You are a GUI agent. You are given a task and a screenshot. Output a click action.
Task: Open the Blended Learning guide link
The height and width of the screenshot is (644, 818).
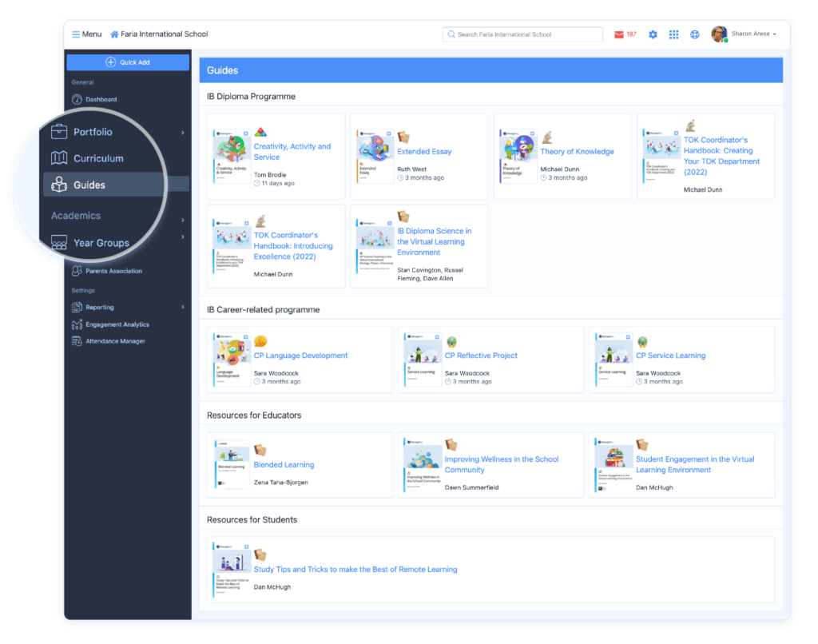coord(284,464)
